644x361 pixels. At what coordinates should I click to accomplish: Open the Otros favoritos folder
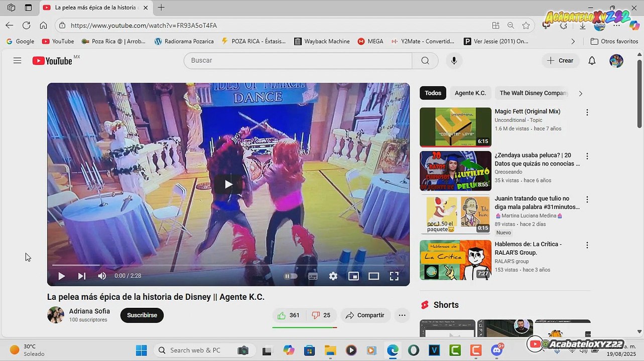point(614,42)
